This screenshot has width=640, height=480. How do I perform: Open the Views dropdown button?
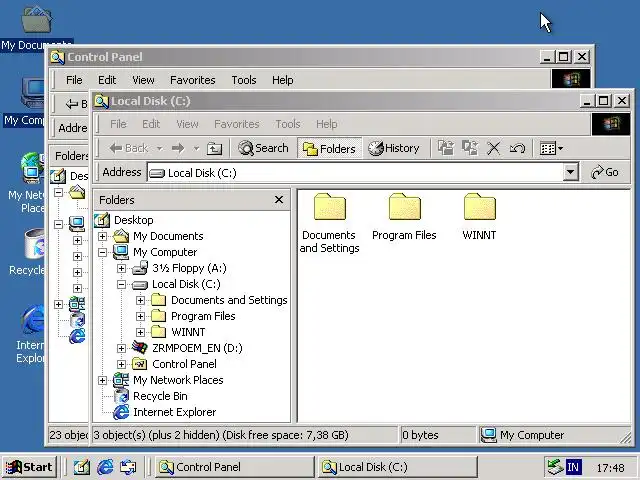[x=551, y=149]
